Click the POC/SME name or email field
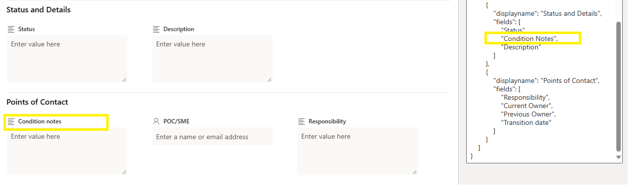The image size is (644, 192). coord(212,137)
